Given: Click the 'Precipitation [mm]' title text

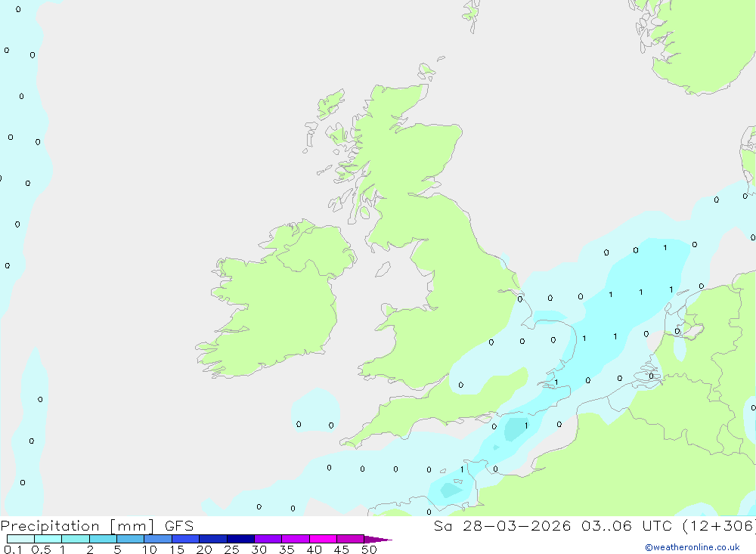Looking at the screenshot, I should 78,526.
